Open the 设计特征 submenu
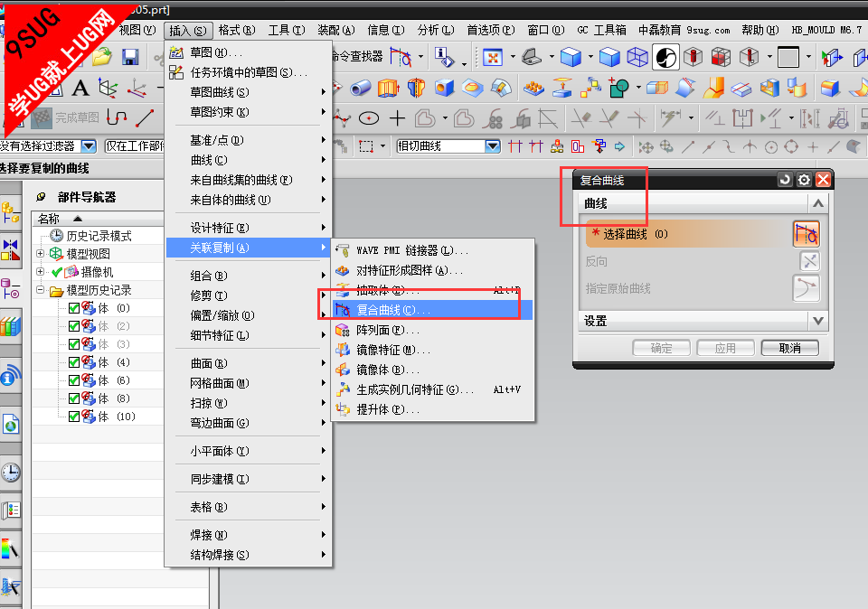 point(249,228)
